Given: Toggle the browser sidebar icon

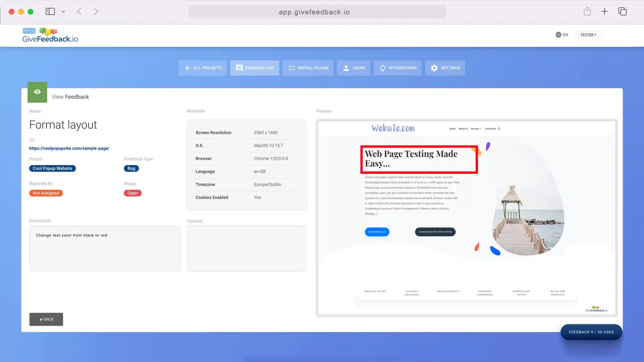Looking at the screenshot, I should [x=50, y=11].
